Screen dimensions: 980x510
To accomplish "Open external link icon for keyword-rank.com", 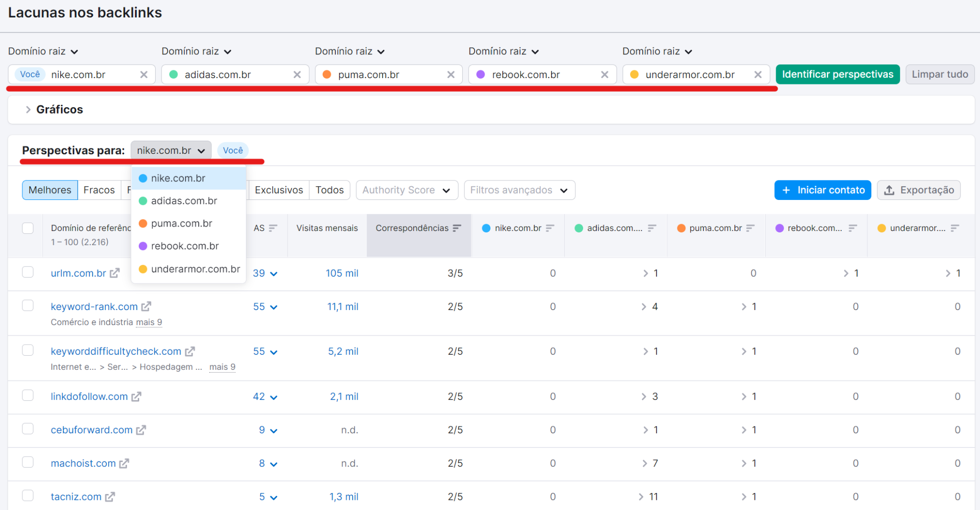I will tap(146, 307).
